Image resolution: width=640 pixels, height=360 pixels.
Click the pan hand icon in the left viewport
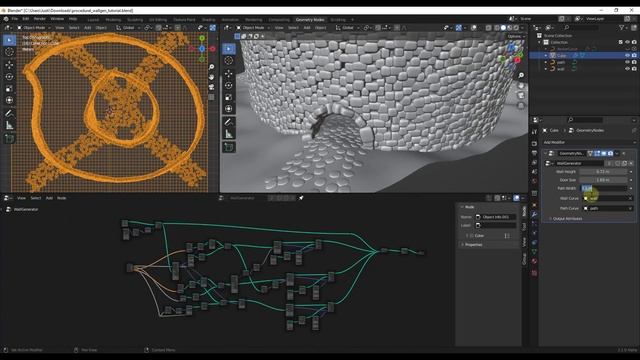tap(211, 77)
